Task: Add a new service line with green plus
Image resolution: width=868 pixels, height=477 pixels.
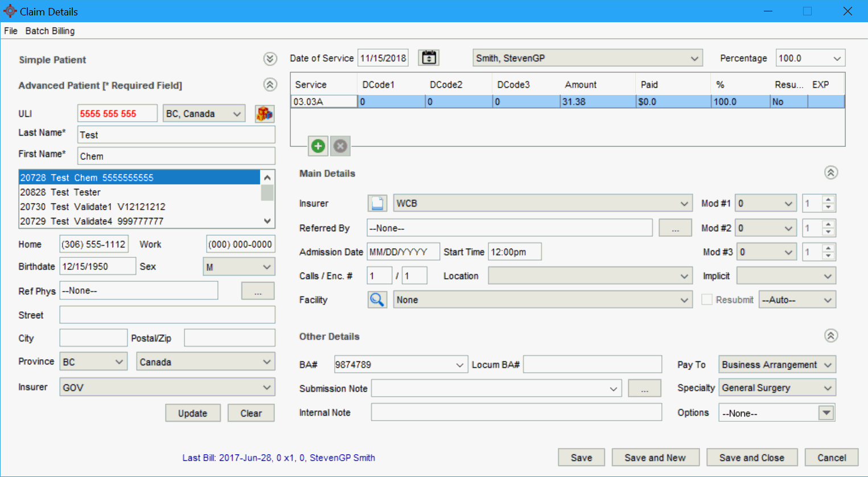Action: pyautogui.click(x=318, y=146)
